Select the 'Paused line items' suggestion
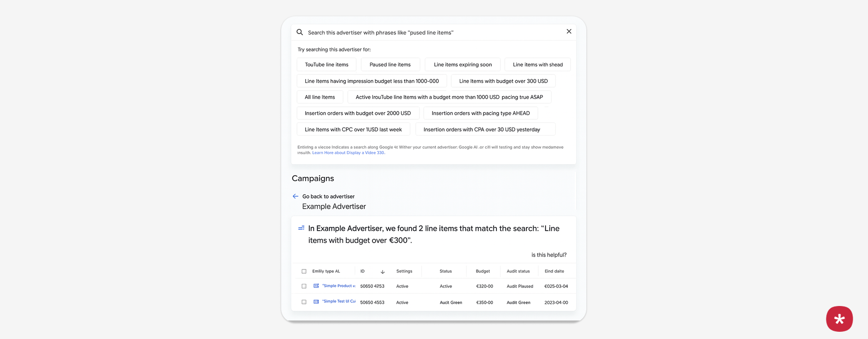This screenshot has width=868, height=339. 390,65
